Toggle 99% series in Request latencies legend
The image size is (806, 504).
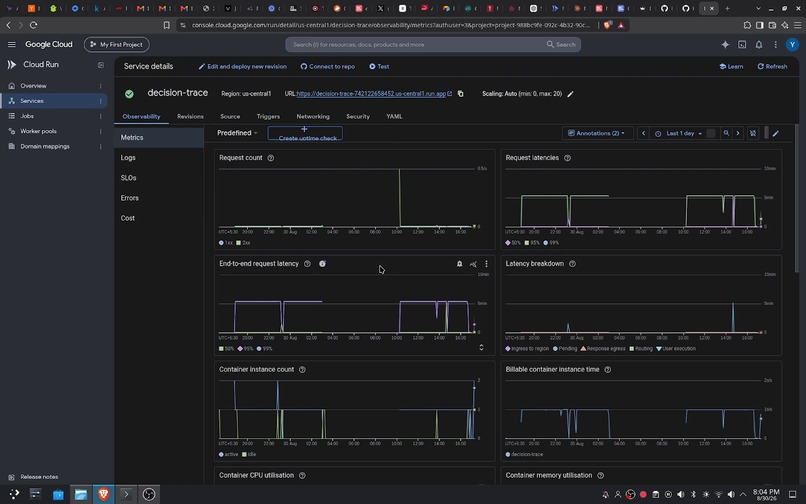551,243
